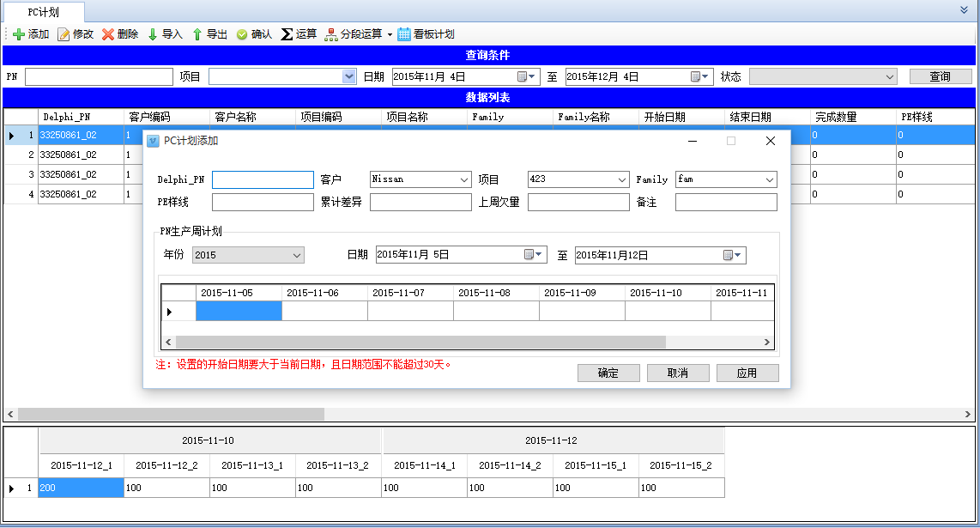The height and width of the screenshot is (528, 980).
Task: Open the 客户 Nissan dropdown
Action: (x=463, y=180)
